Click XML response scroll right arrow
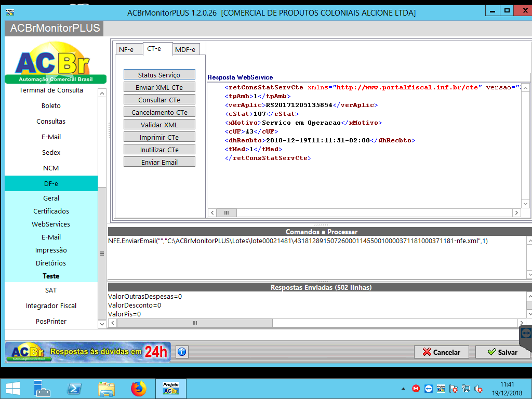Viewport: 532px width, 399px height. click(x=517, y=212)
